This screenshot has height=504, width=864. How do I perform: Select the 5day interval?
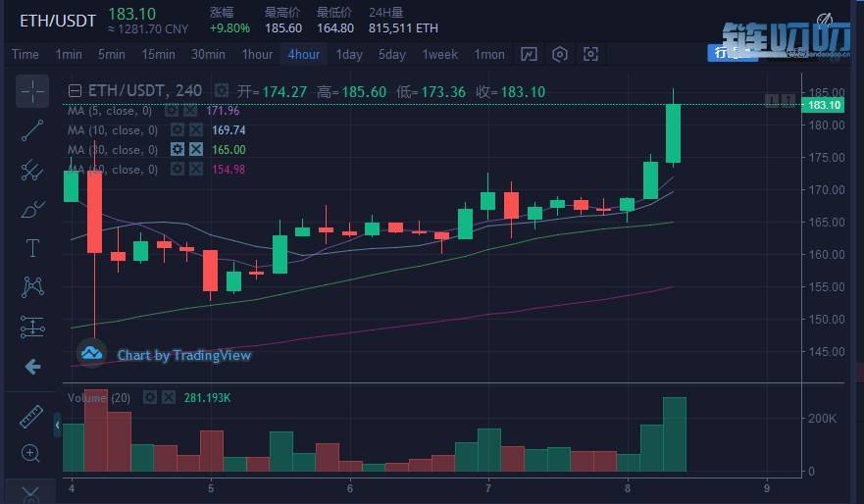click(391, 54)
